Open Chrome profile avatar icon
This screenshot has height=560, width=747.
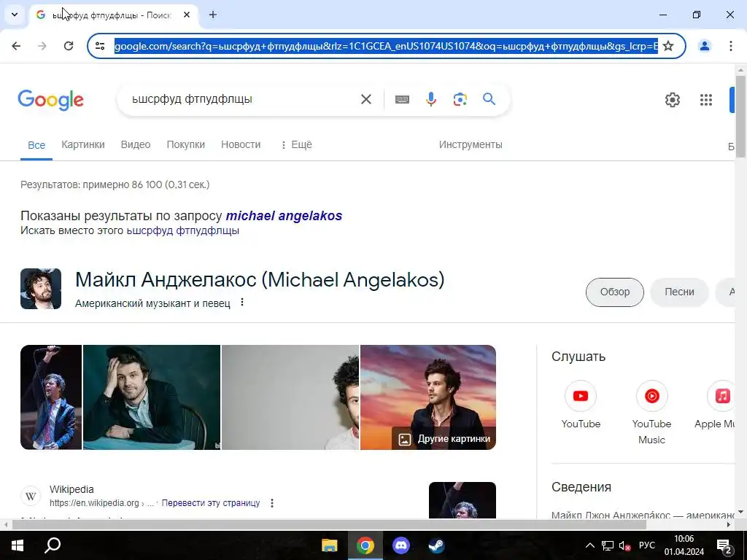click(705, 46)
